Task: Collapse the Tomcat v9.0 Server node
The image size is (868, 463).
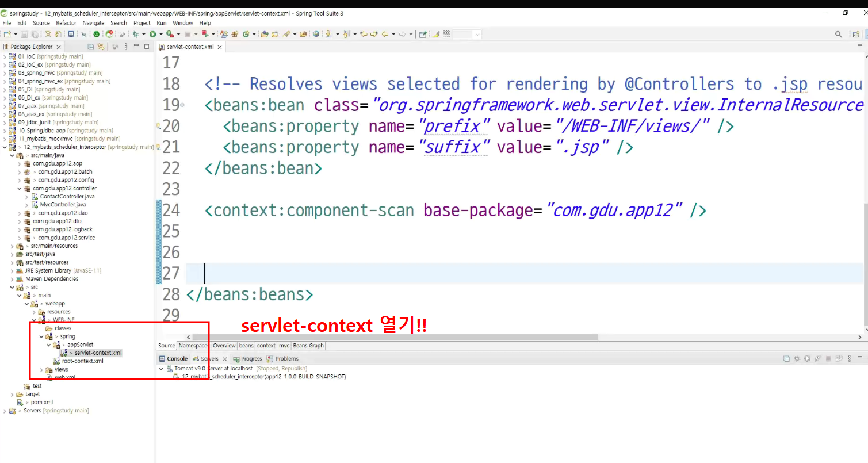Action: [x=161, y=368]
